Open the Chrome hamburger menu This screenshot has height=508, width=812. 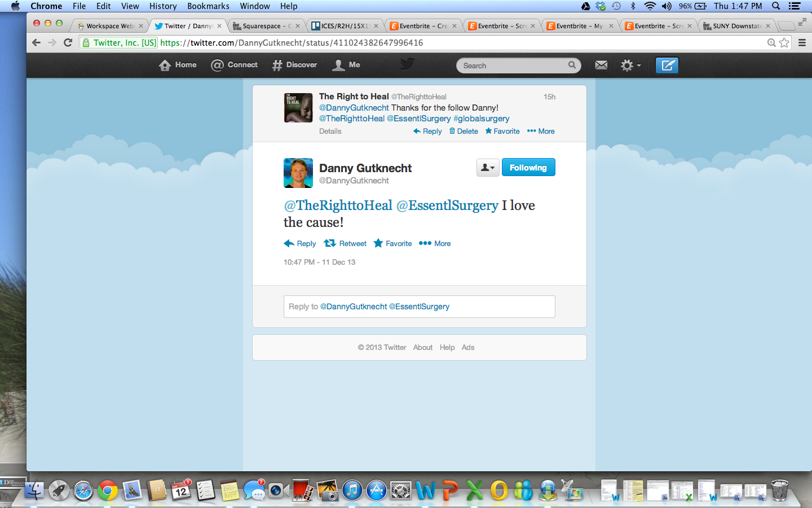(x=802, y=43)
